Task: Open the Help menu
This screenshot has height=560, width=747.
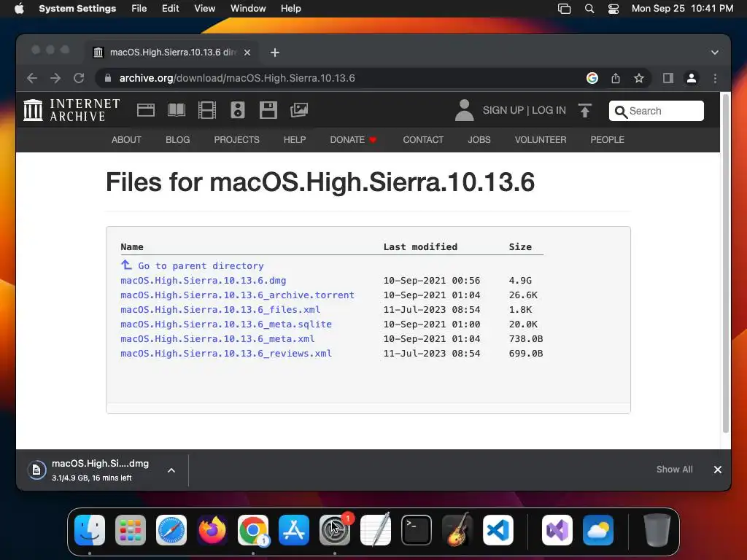Action: 290,9
